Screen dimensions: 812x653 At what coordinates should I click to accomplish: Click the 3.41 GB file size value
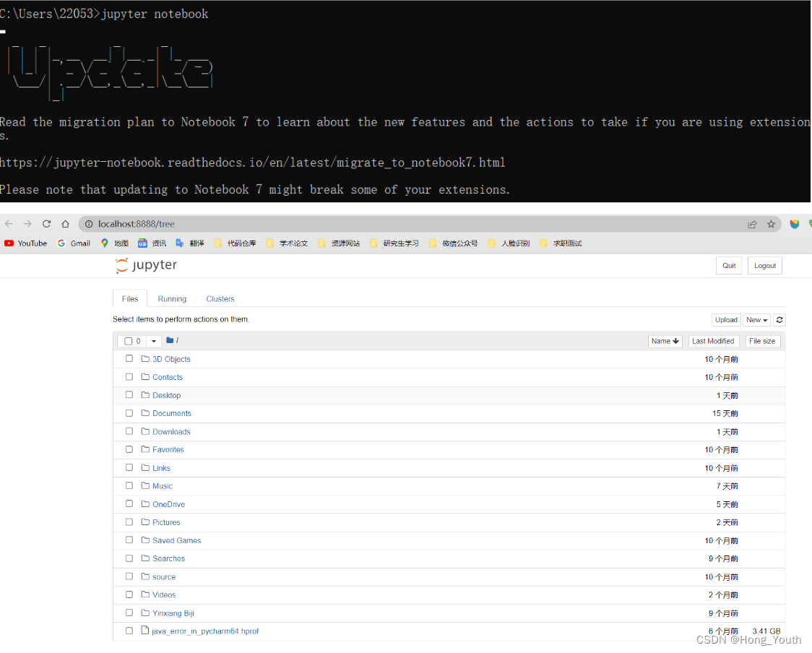click(x=766, y=631)
